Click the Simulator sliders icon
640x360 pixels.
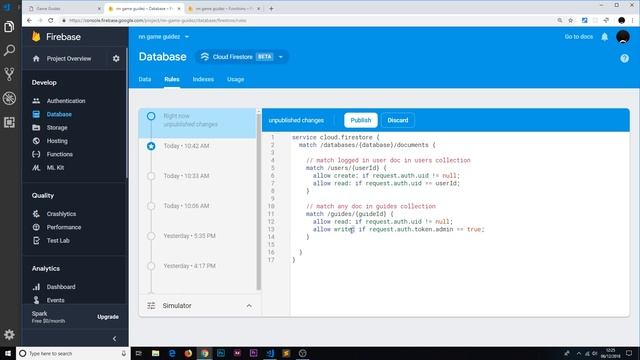tap(151, 306)
